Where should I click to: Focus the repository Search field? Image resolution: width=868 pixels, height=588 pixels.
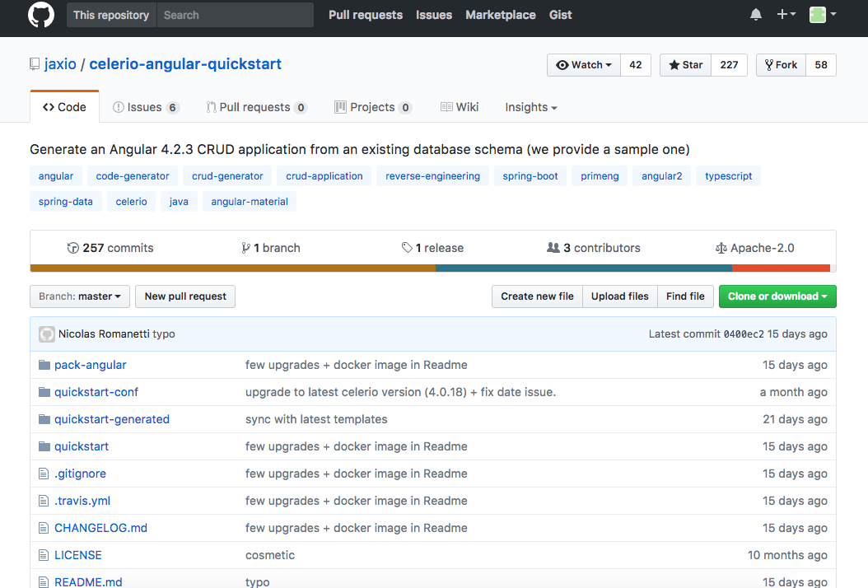(236, 15)
